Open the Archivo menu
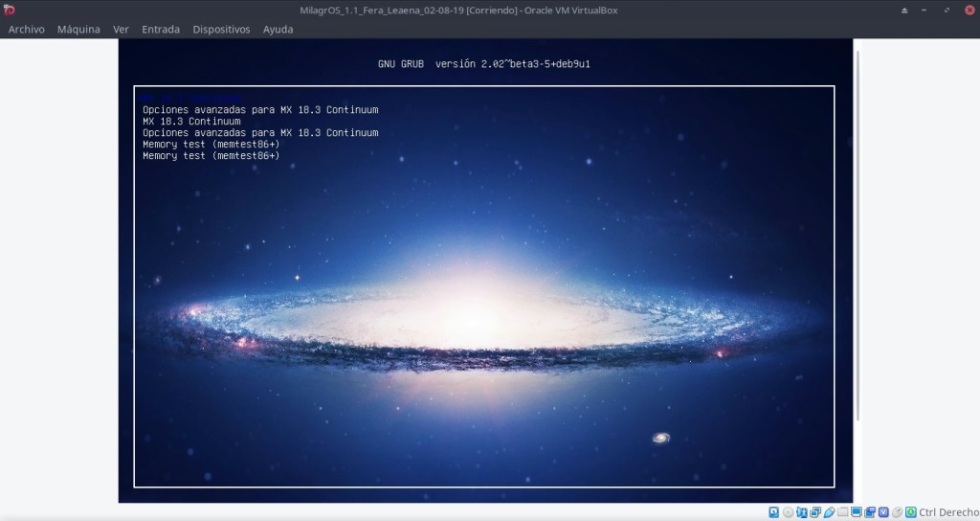Image resolution: width=980 pixels, height=521 pixels. (27, 30)
